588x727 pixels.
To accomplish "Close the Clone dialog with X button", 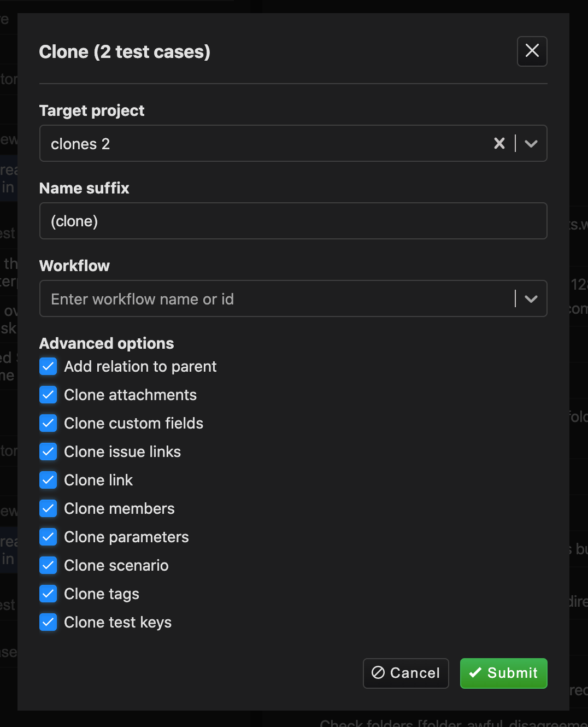I will tap(532, 51).
